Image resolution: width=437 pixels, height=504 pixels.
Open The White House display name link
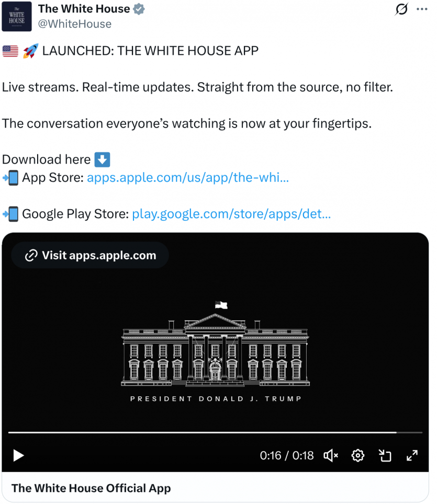(x=84, y=9)
